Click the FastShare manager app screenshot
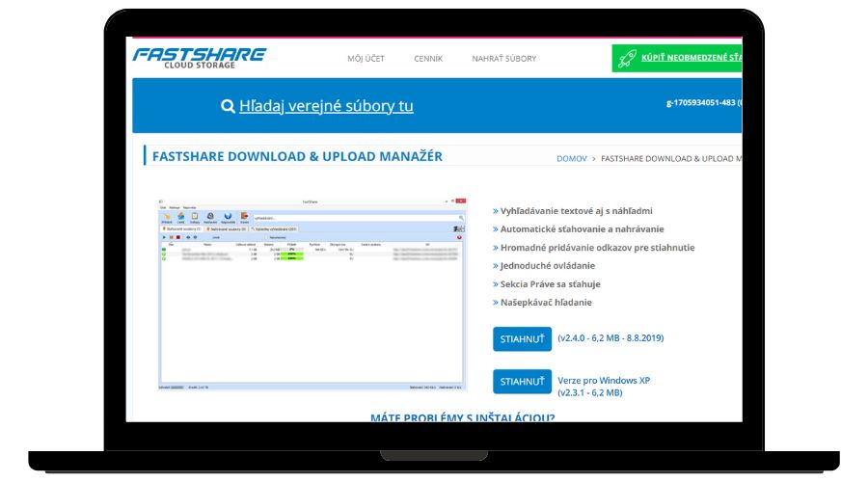868x482 pixels. (312, 294)
